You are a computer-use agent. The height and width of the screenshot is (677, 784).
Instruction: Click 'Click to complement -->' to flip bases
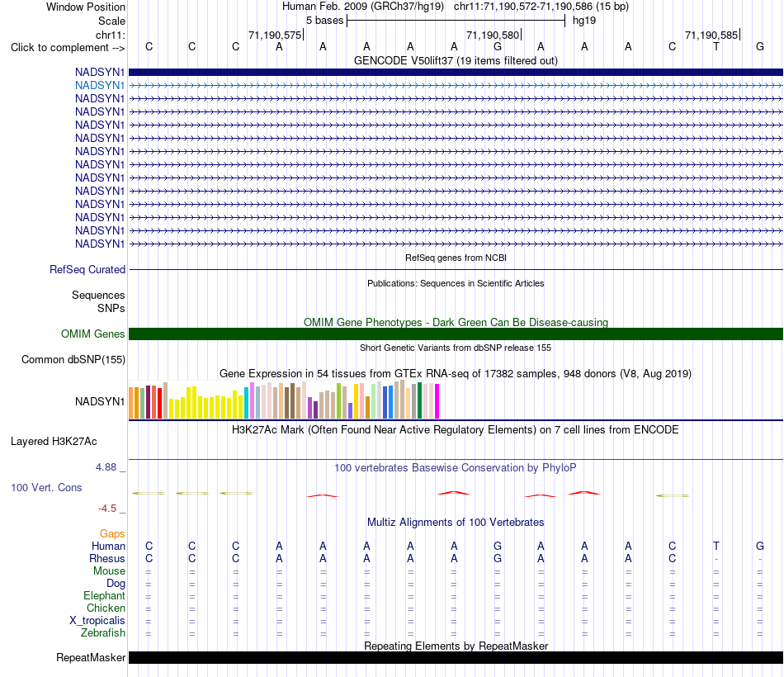(x=68, y=48)
